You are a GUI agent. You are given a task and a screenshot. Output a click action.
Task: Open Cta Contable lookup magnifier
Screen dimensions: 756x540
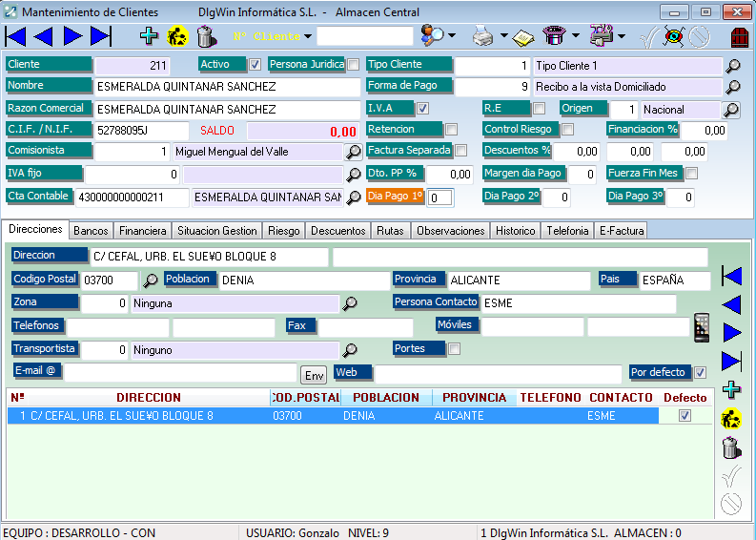(x=354, y=197)
